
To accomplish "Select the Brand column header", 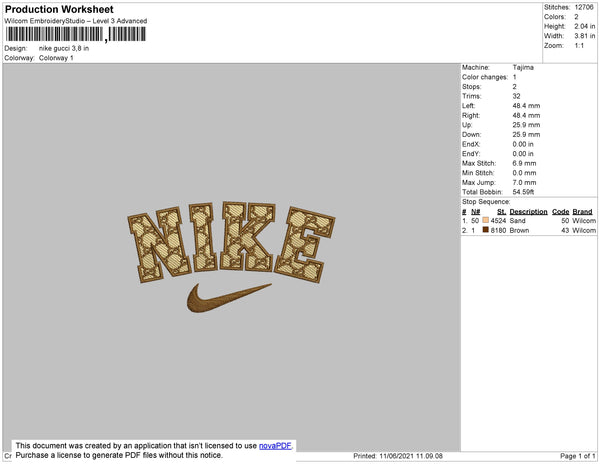I will pos(582,212).
